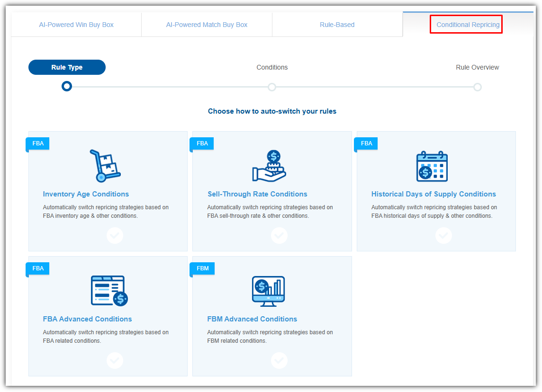Click the Rule Overview progress marker circle
The image size is (542, 392).
click(478, 87)
